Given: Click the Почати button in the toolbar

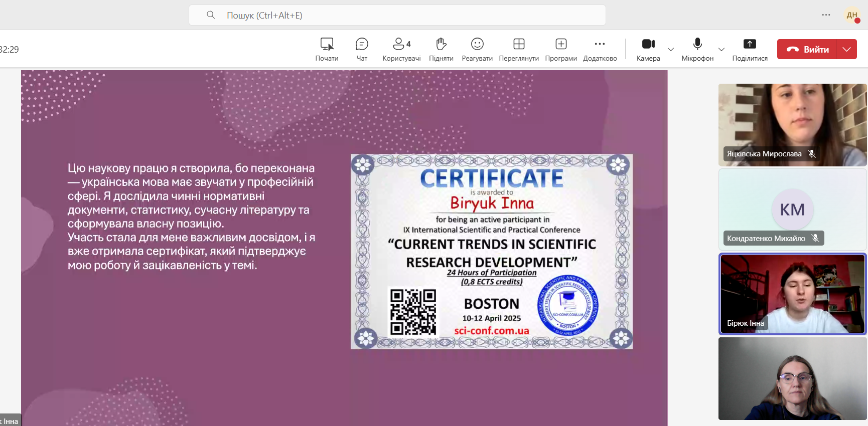Looking at the screenshot, I should [x=327, y=49].
